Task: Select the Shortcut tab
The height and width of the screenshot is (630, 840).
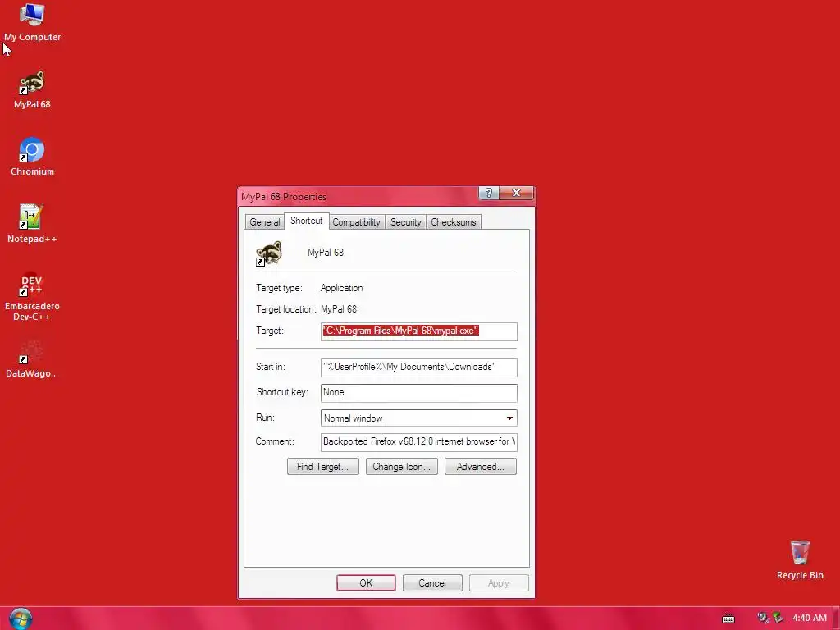Action: tap(307, 221)
